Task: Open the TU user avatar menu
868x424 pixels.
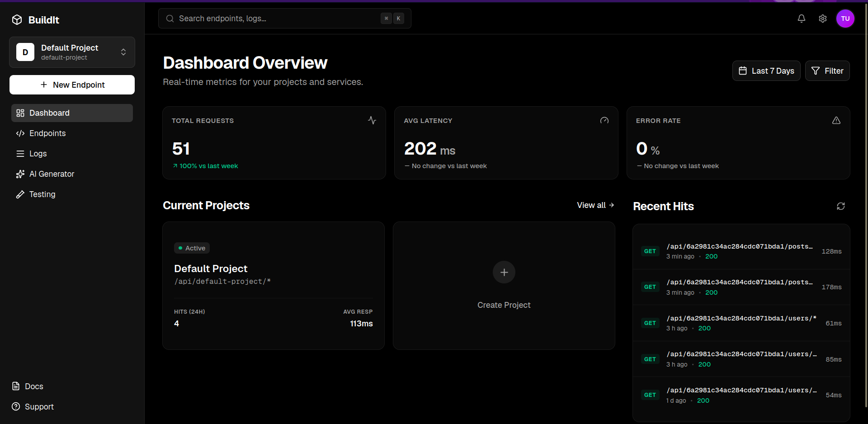Action: [x=845, y=19]
